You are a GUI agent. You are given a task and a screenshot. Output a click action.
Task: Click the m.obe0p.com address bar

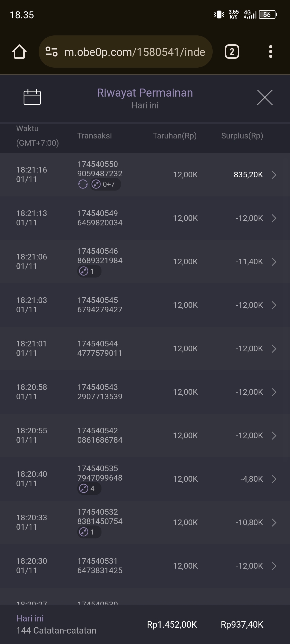(135, 52)
